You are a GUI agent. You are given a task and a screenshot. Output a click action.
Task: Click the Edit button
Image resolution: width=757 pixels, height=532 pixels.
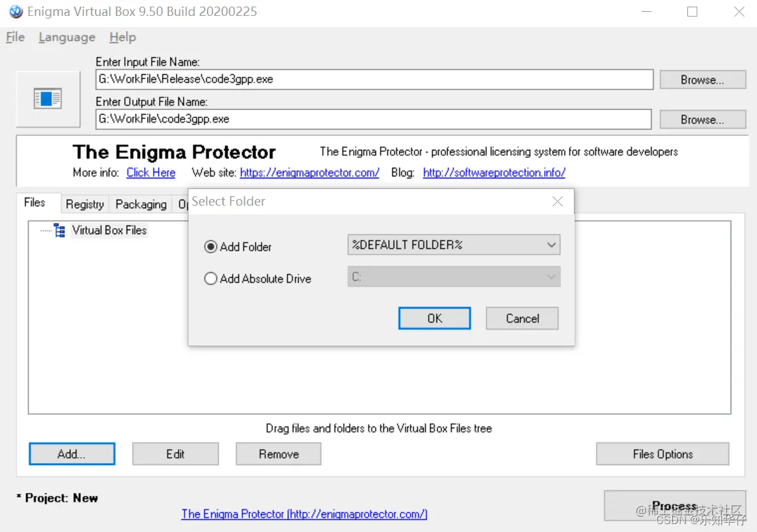click(x=175, y=454)
